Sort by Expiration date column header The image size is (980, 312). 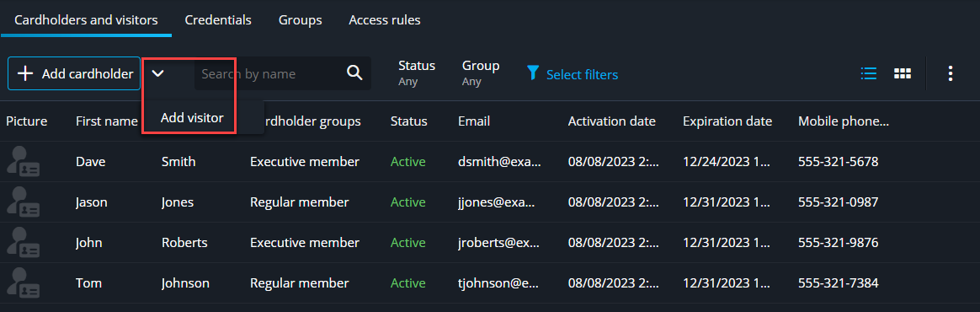point(727,121)
